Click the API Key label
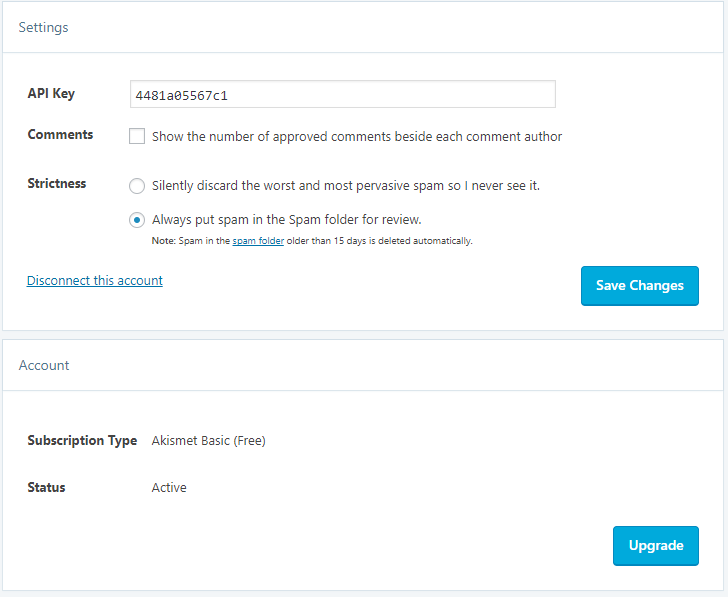 [51, 93]
